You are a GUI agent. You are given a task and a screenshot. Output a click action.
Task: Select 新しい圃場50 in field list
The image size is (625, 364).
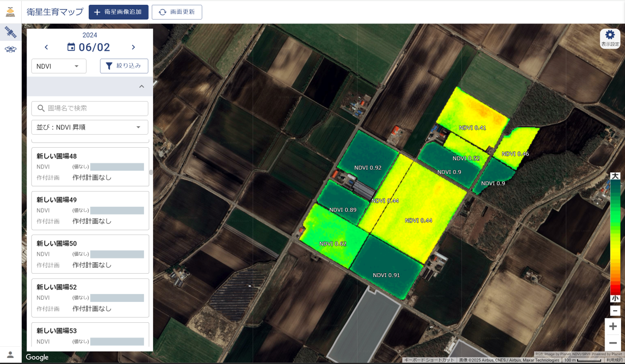pos(90,254)
